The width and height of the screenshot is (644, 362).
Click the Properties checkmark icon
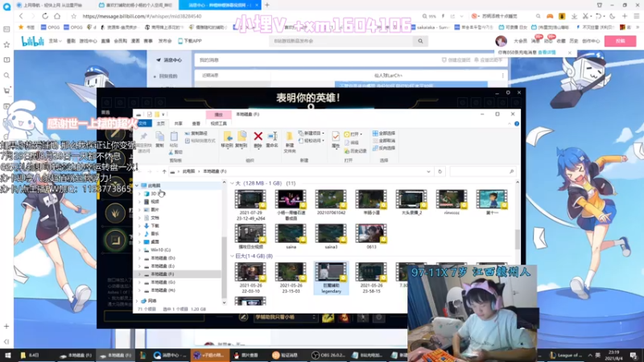click(x=336, y=137)
